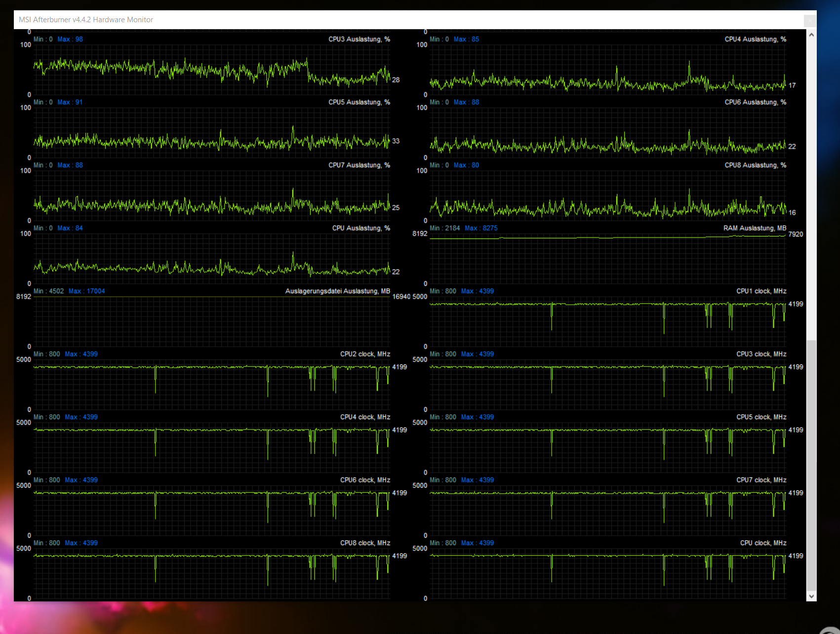This screenshot has width=840, height=634.
Task: Click the CPU5 clock graph plot
Action: (x=608, y=447)
